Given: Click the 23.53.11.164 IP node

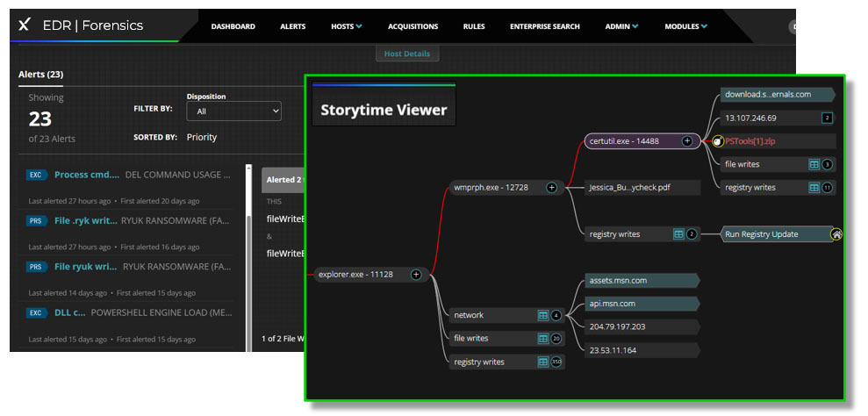Looking at the screenshot, I should (642, 351).
